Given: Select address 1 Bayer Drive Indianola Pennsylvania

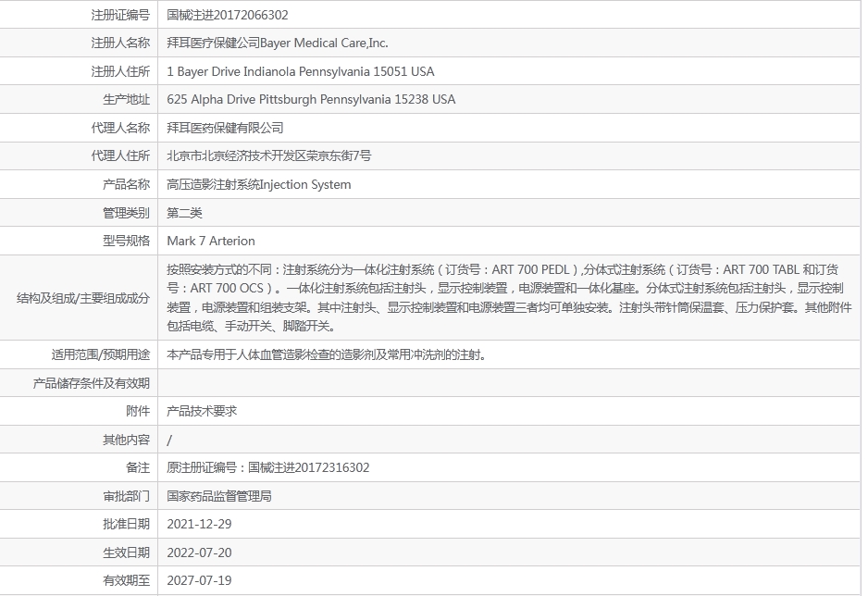Looking at the screenshot, I should click(268, 71).
